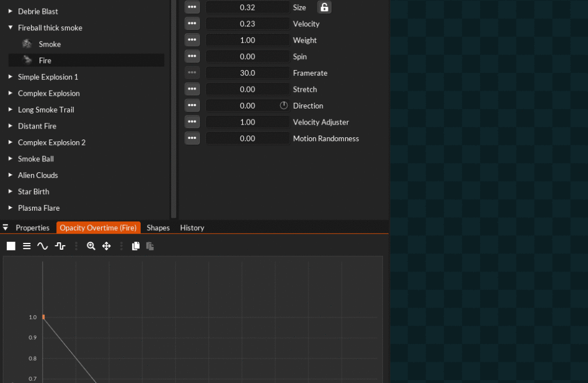Select the linear lines graph mode icon

(x=26, y=246)
